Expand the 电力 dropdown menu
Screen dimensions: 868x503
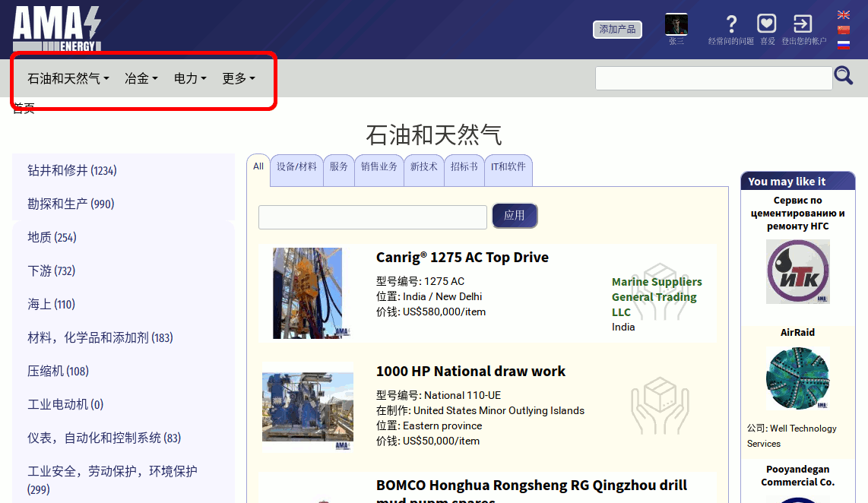[x=190, y=78]
